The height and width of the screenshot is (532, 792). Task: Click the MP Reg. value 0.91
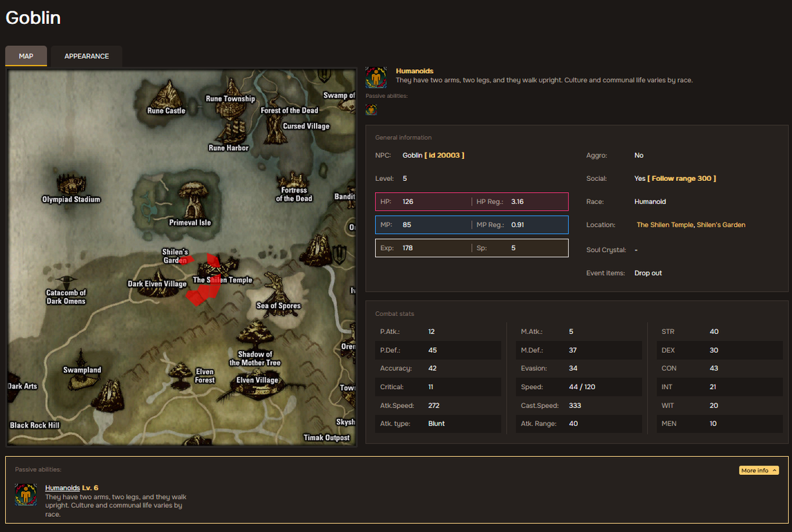(x=517, y=225)
